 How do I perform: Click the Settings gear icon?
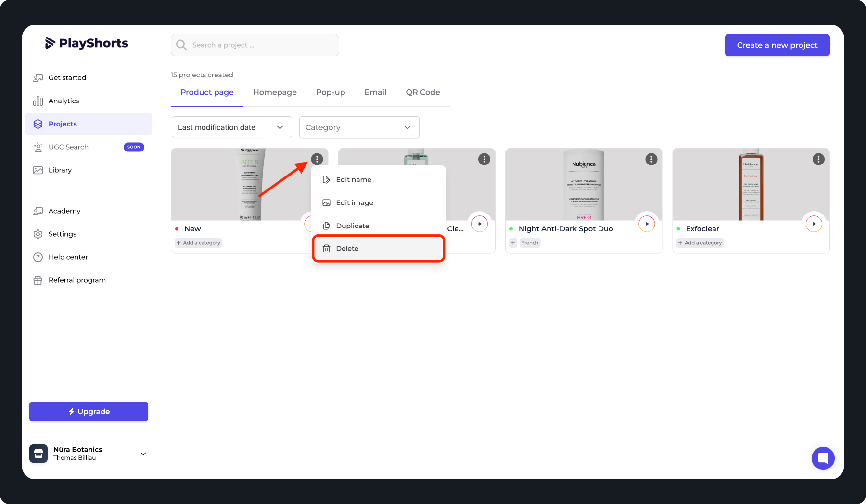(x=38, y=234)
